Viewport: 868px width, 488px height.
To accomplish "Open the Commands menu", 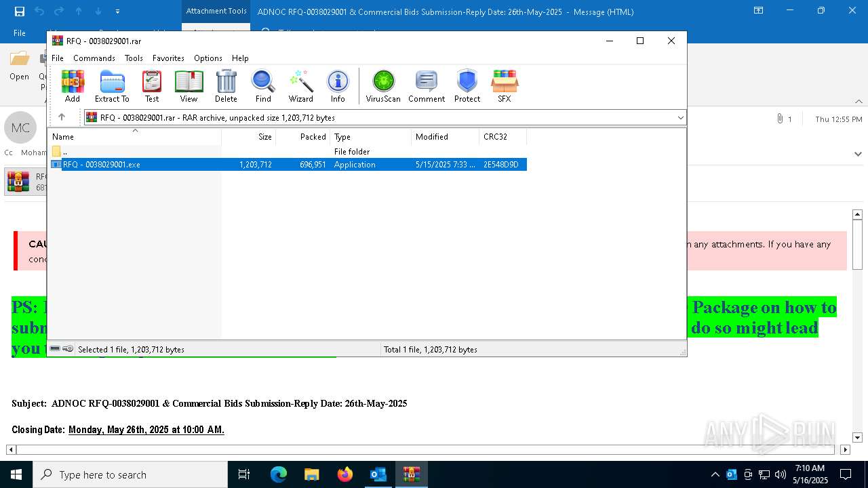I will click(94, 58).
